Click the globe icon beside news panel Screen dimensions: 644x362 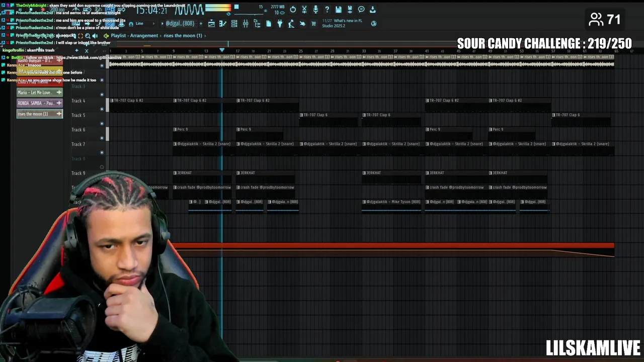(x=374, y=24)
